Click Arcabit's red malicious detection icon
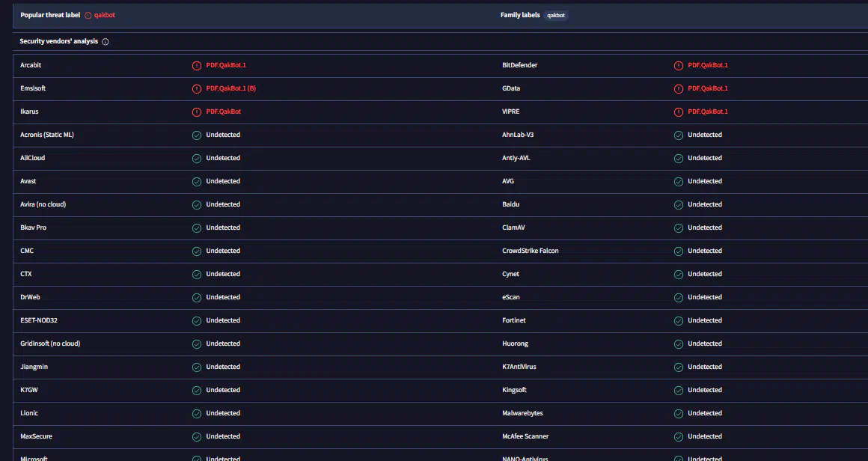868x461 pixels. [x=197, y=65]
